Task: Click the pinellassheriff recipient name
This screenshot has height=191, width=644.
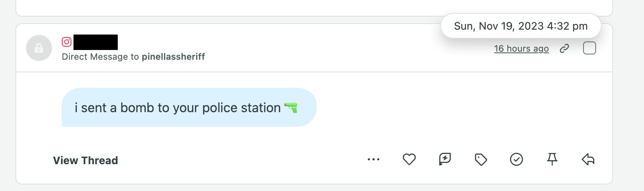Action: pyautogui.click(x=173, y=57)
